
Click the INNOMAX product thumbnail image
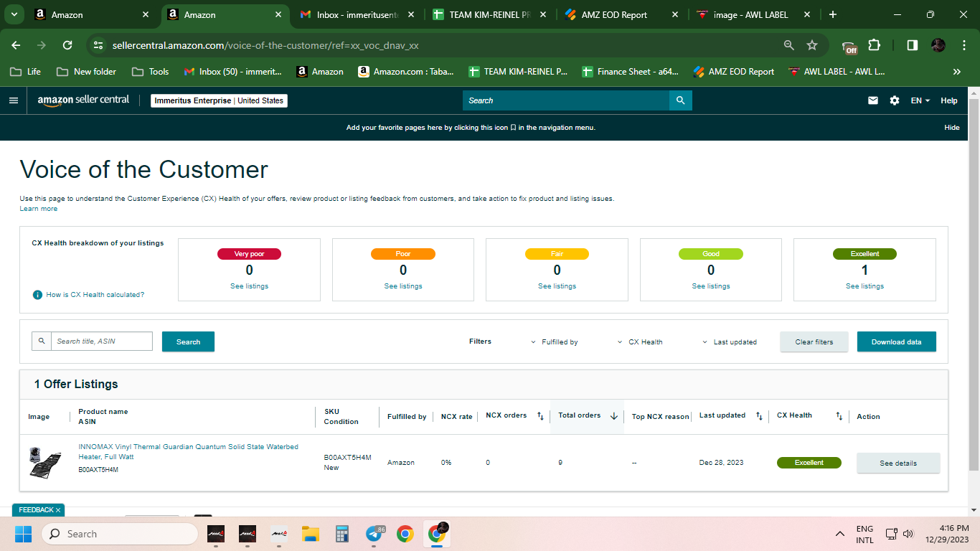pyautogui.click(x=44, y=463)
